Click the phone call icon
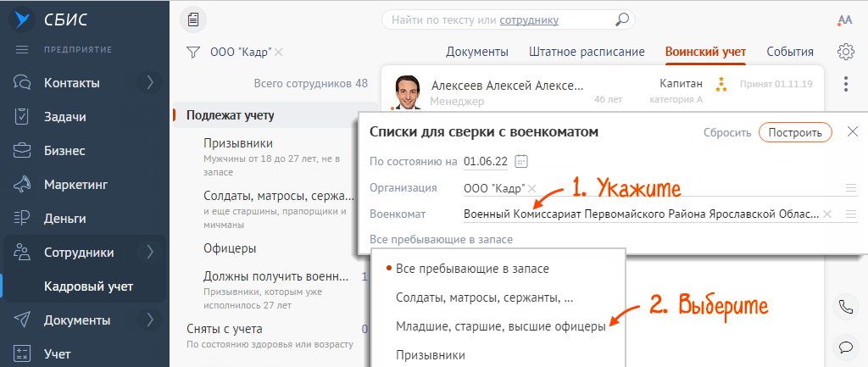Screen dimensions: 868x367 844,307
